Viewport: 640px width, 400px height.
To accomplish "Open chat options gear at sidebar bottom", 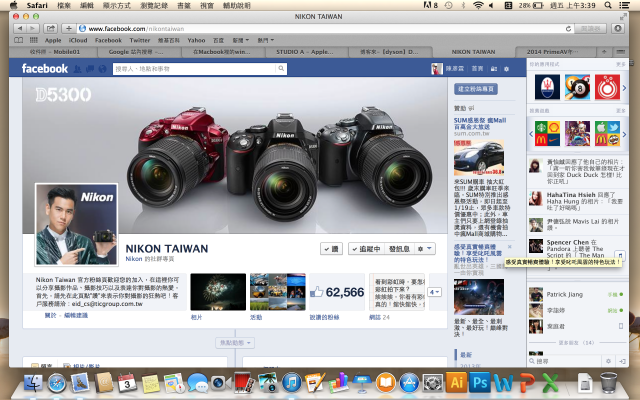I will click(x=608, y=361).
